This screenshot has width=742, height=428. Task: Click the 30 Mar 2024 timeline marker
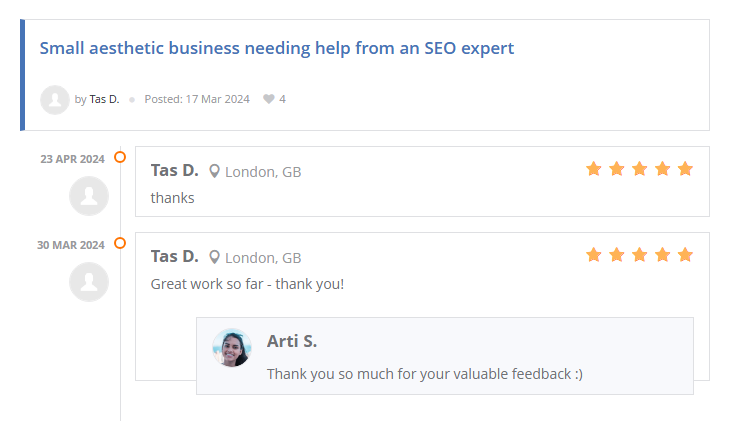pyautogui.click(x=120, y=243)
